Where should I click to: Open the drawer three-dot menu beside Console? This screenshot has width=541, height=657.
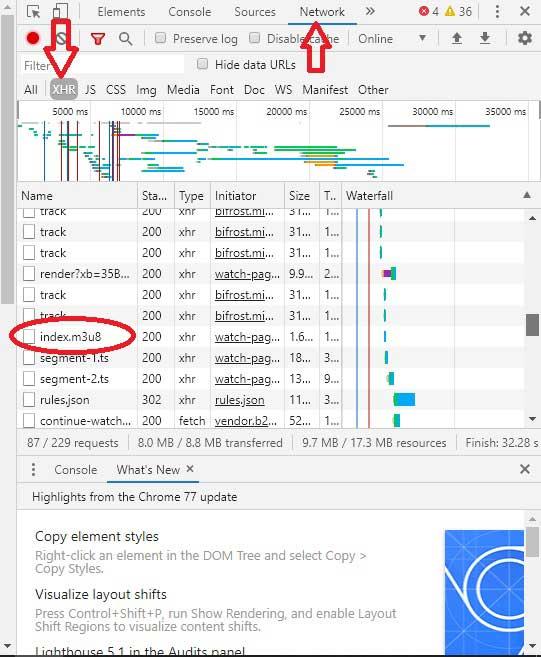[x=33, y=469]
